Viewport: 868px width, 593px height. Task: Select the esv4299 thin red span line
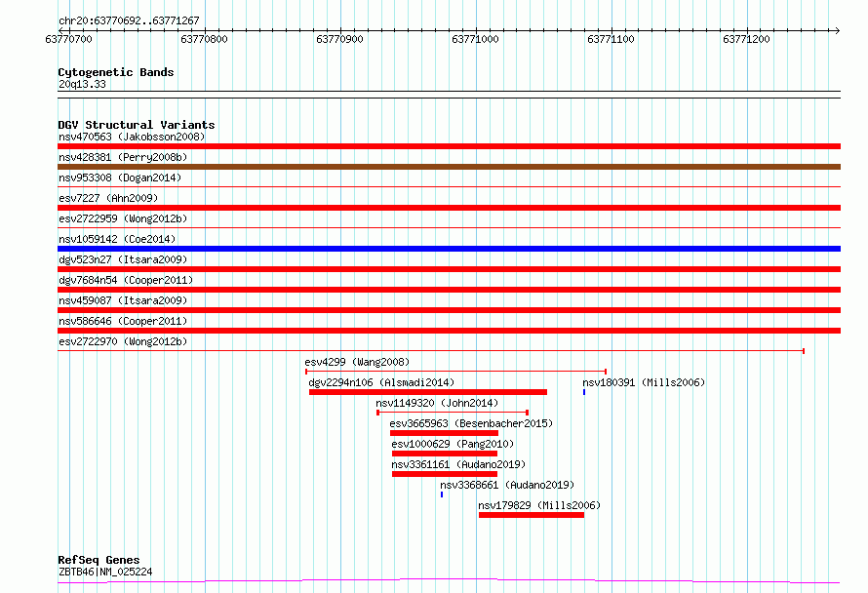point(456,371)
